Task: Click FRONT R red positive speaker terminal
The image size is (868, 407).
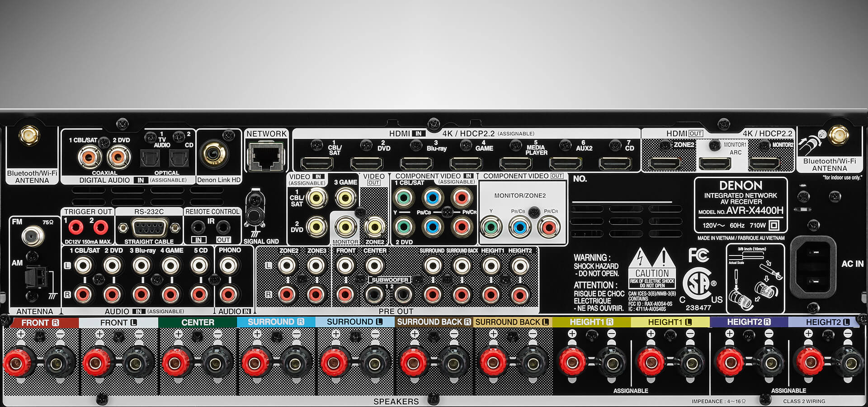Action: 17,363
